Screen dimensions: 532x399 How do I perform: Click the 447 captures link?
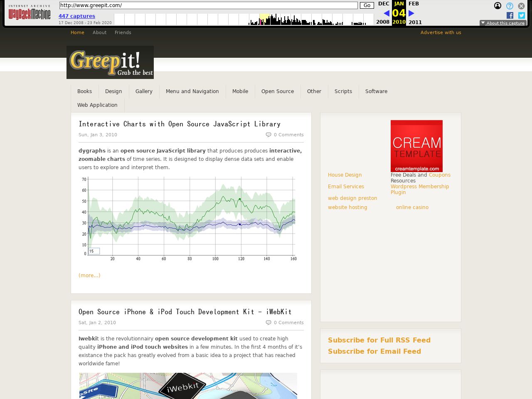[x=77, y=16]
